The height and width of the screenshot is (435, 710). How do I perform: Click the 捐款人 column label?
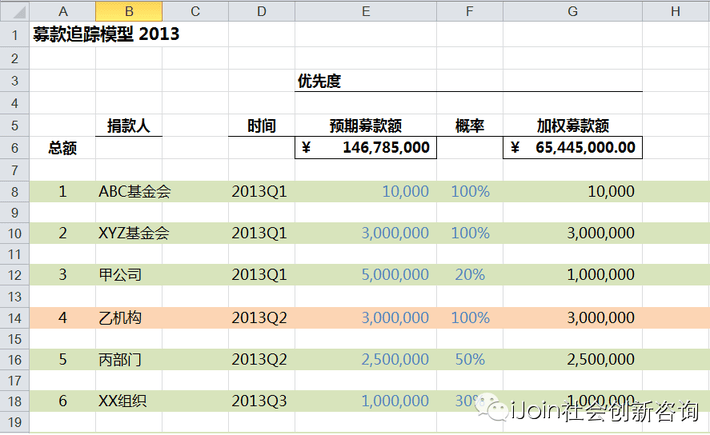[x=129, y=125]
